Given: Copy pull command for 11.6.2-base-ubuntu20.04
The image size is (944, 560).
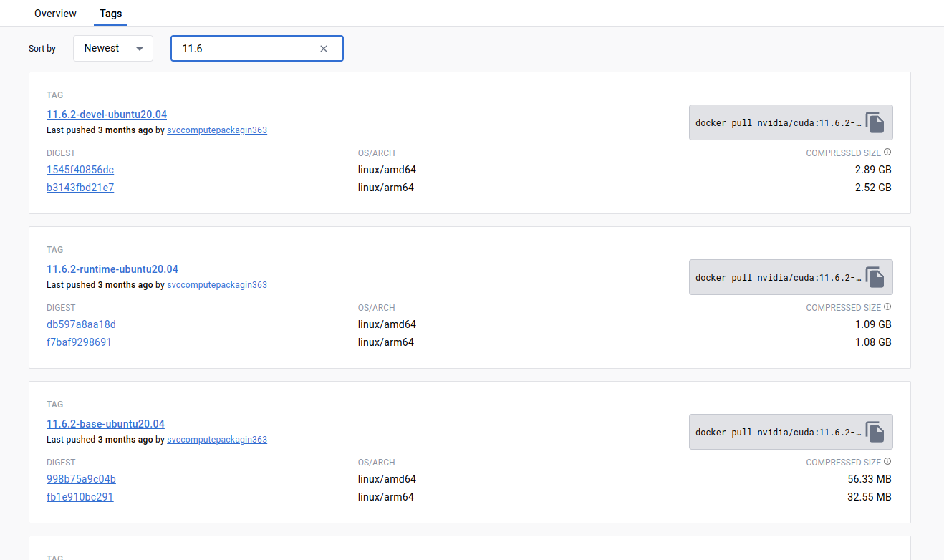Looking at the screenshot, I should [x=875, y=432].
